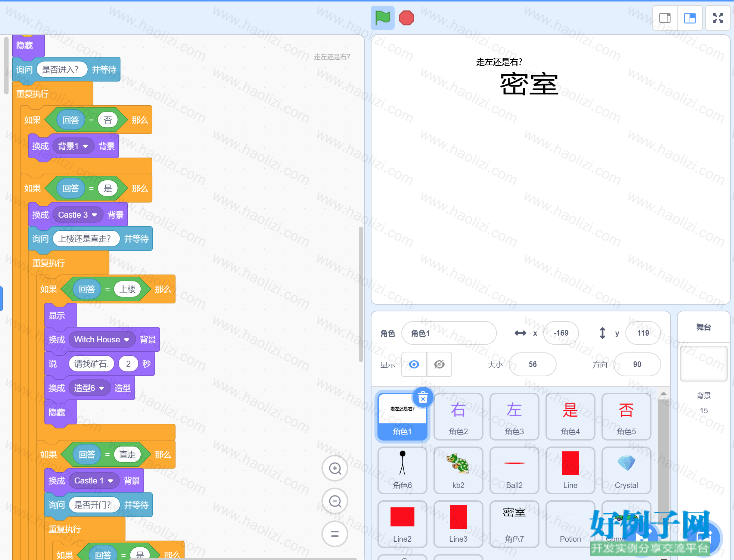Image resolution: width=734 pixels, height=560 pixels.
Task: Select sprite 角色7 labeled 密室
Action: (x=514, y=524)
